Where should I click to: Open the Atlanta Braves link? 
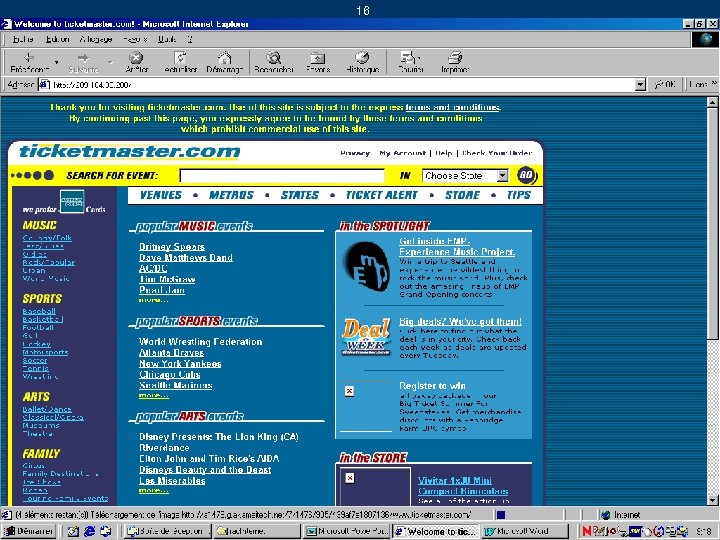(x=171, y=353)
